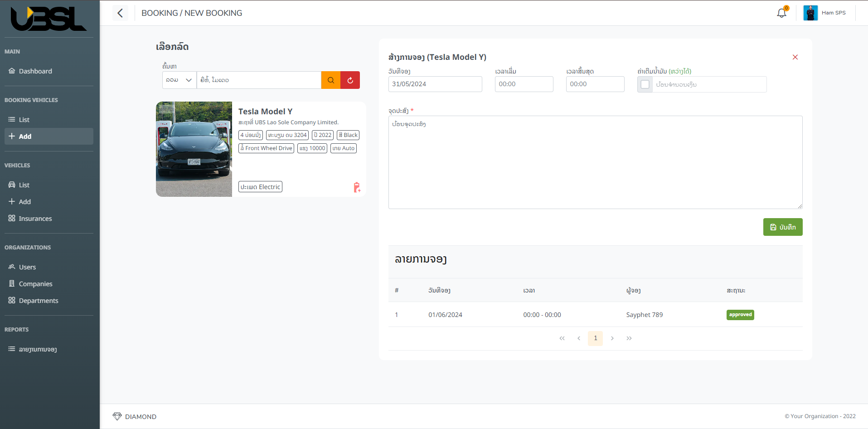868x429 pixels.
Task: Open Insurances in the sidebar
Action: coord(35,219)
